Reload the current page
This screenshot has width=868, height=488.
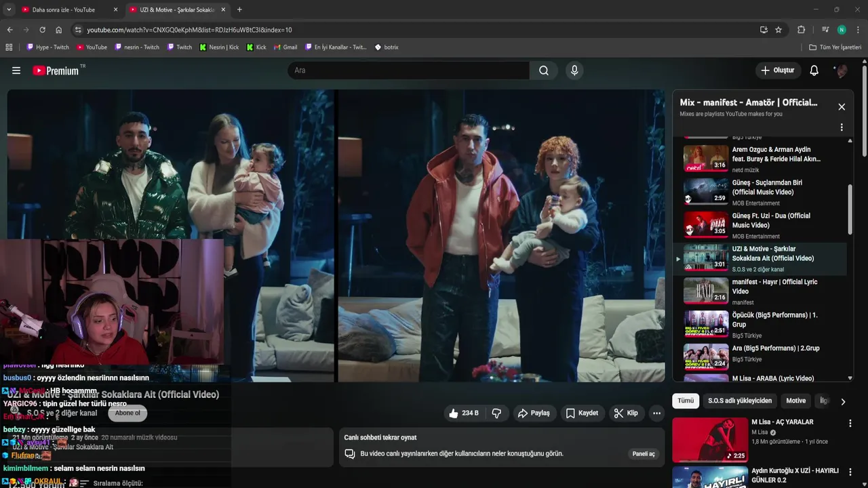point(42,30)
